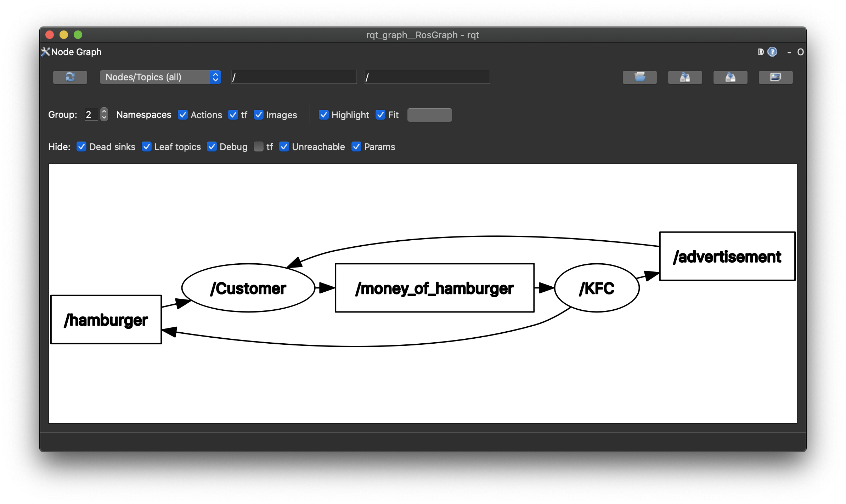Enable hiding tf in Hide row

(x=259, y=147)
